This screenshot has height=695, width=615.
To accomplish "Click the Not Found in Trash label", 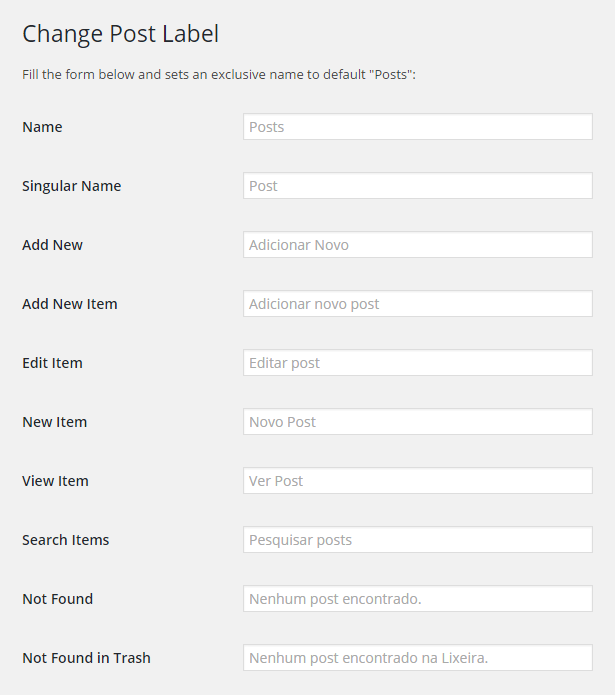I will coord(86,657).
